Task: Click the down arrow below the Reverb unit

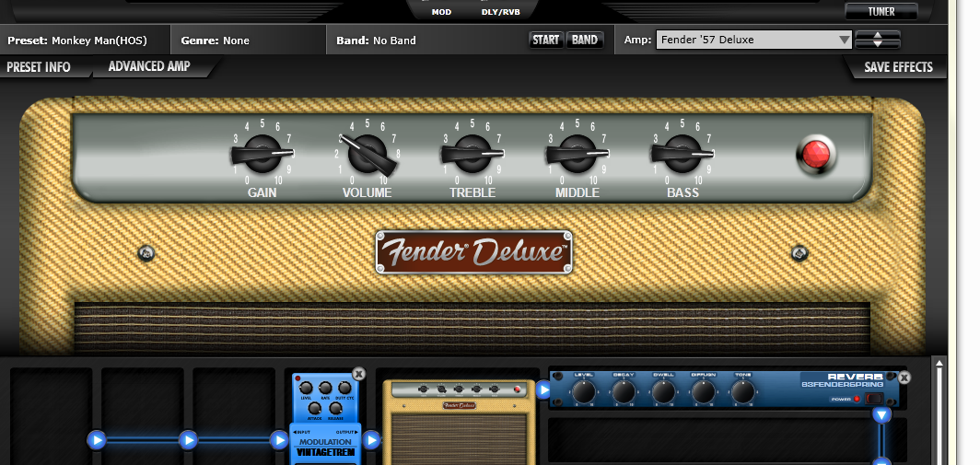Action: coord(881,415)
